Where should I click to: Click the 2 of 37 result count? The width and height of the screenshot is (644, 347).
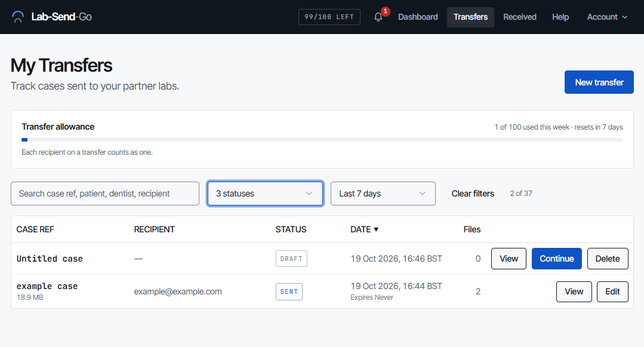(x=521, y=194)
